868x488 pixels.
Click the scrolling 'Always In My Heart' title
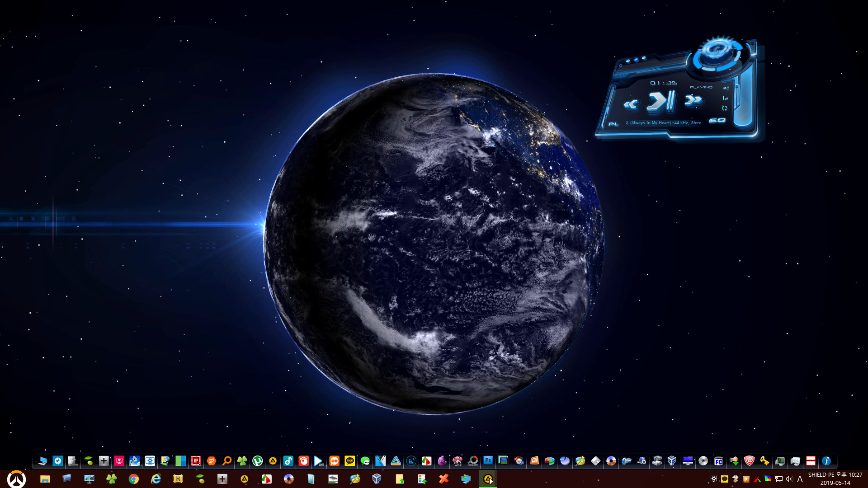(x=663, y=123)
